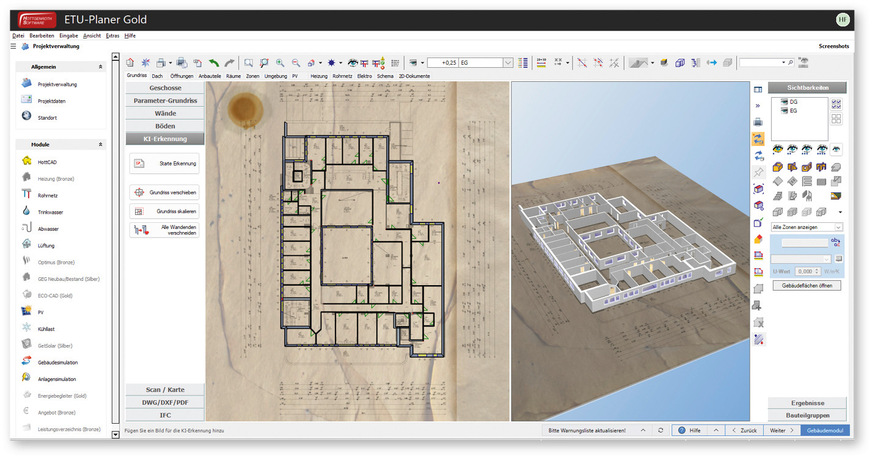Viewport: 872px width, 458px height.
Task: Collapse the Allgemein sidebar section
Action: pos(100,66)
